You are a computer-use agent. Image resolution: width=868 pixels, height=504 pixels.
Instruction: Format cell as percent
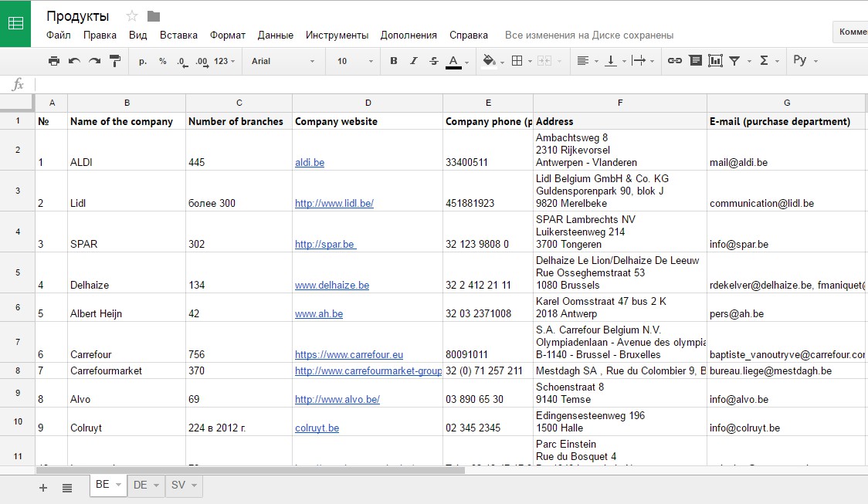click(163, 61)
